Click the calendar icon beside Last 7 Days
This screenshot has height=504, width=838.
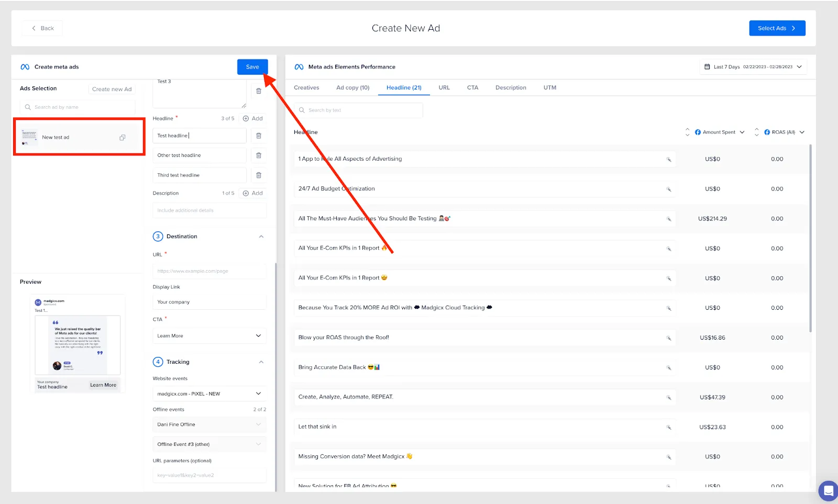pyautogui.click(x=707, y=67)
